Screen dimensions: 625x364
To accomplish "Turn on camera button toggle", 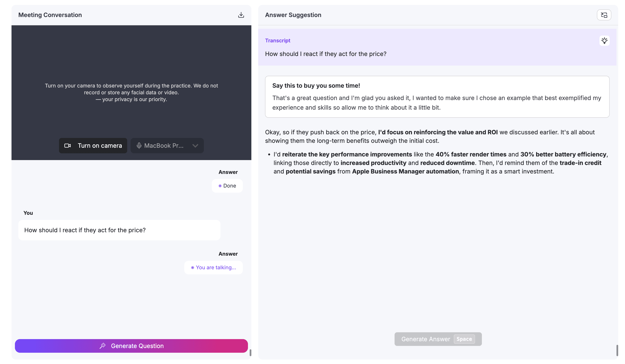I will (x=93, y=145).
